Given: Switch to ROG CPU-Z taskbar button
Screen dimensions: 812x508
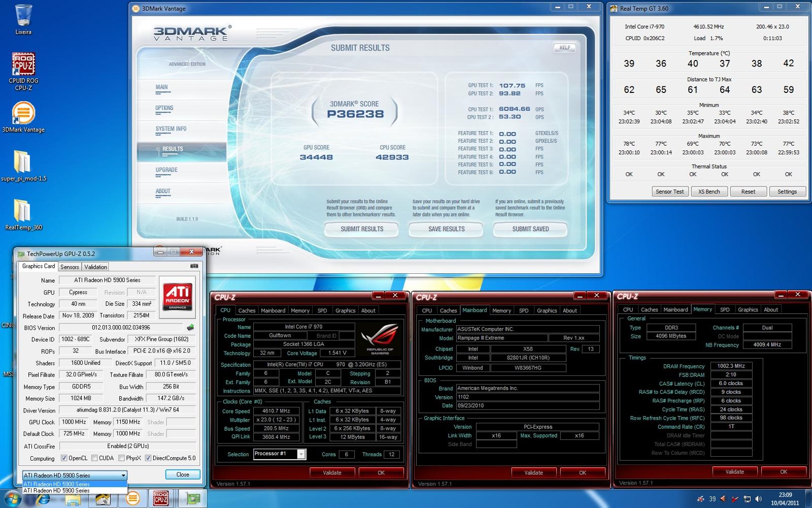Looking at the screenshot, I should pyautogui.click(x=161, y=499).
